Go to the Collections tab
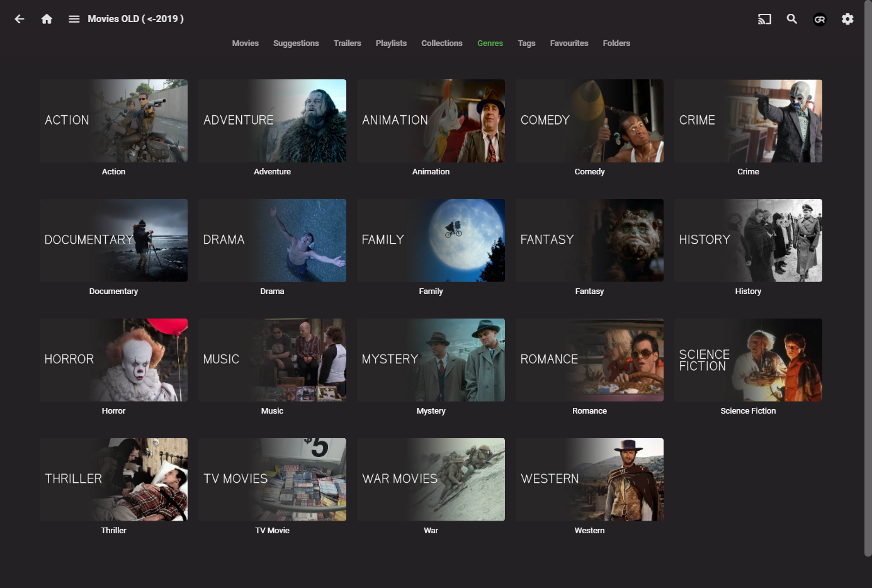This screenshot has width=872, height=588. click(442, 43)
